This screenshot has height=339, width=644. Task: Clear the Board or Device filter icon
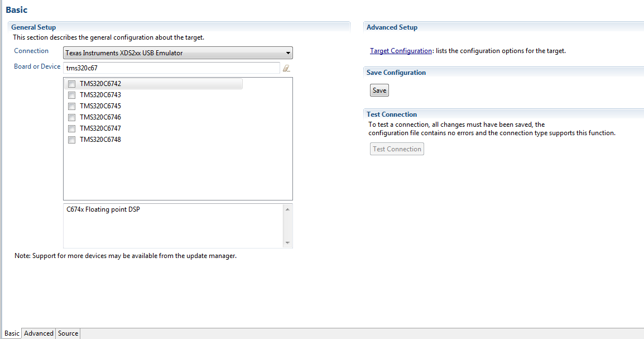[x=286, y=68]
